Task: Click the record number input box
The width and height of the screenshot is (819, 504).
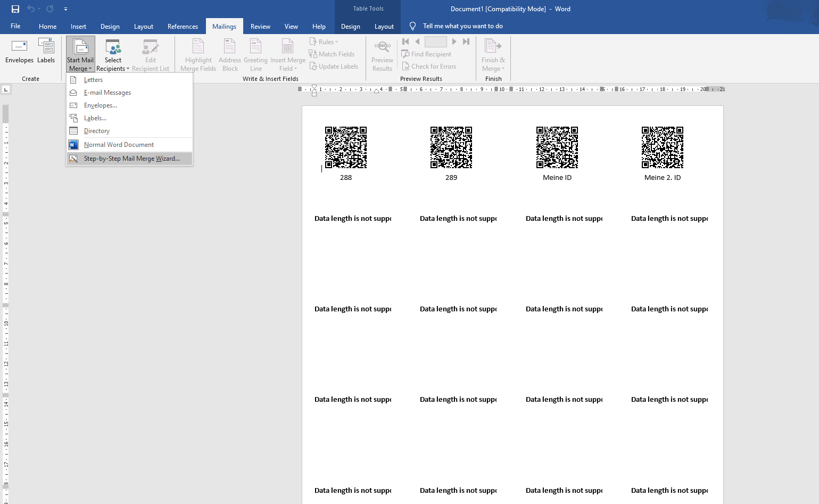Action: tap(436, 42)
